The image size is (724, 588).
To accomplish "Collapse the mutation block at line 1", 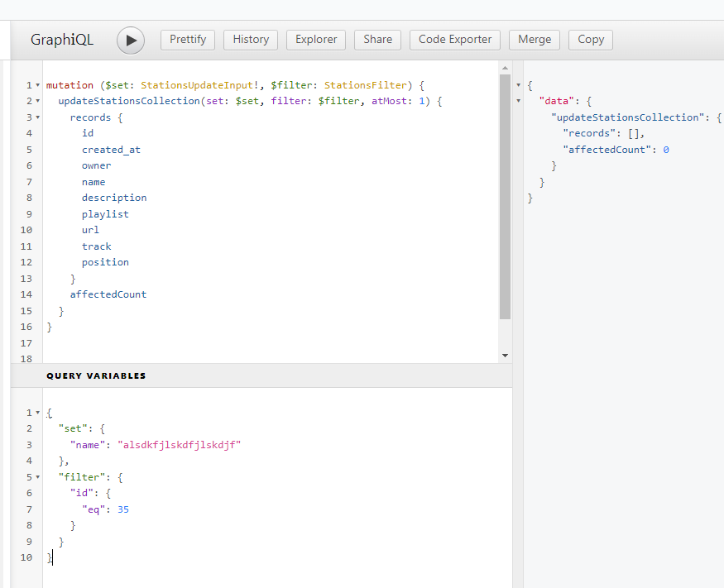I will coord(38,85).
